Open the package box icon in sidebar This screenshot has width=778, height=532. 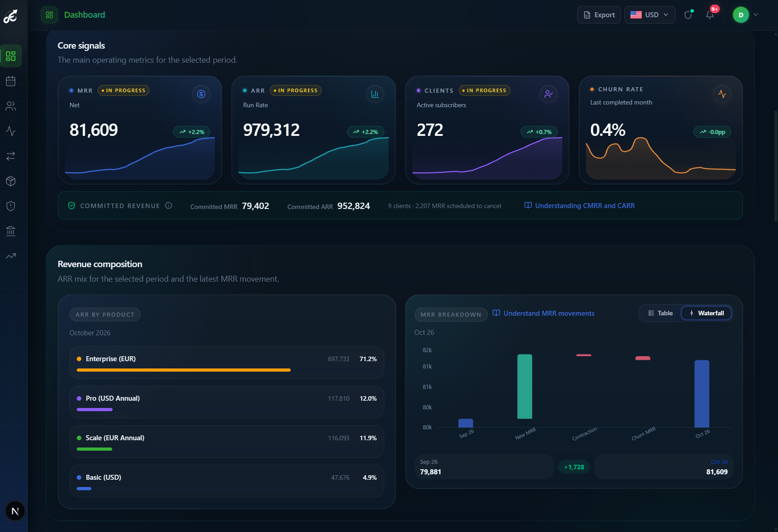11,181
